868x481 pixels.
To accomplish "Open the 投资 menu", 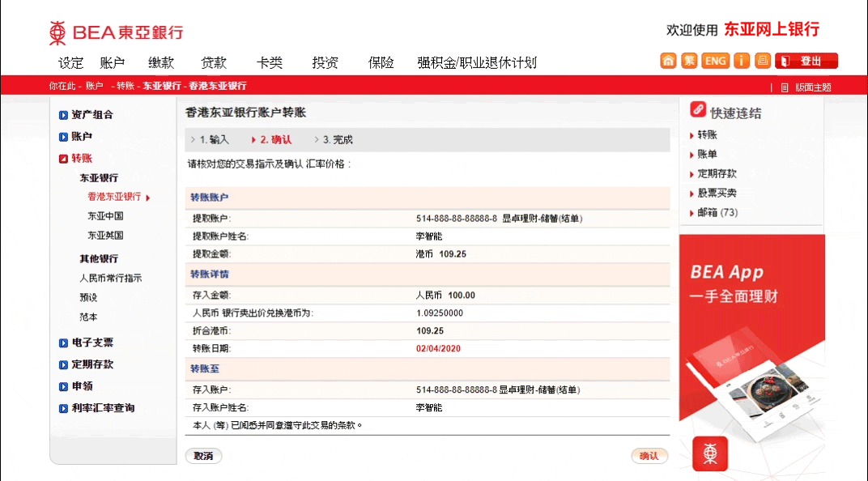I will click(325, 62).
